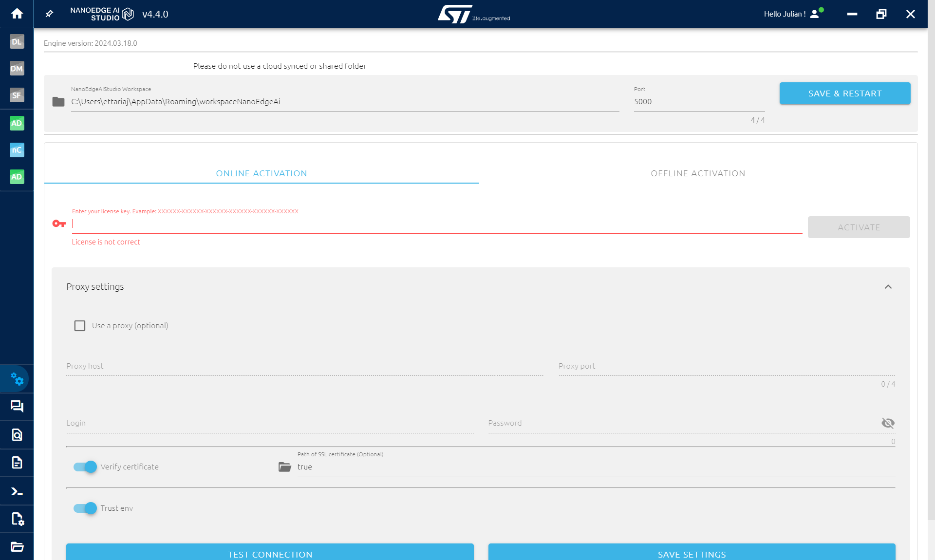Open the DL project icon in sidebar
Screen dimensions: 935x560
(17, 42)
